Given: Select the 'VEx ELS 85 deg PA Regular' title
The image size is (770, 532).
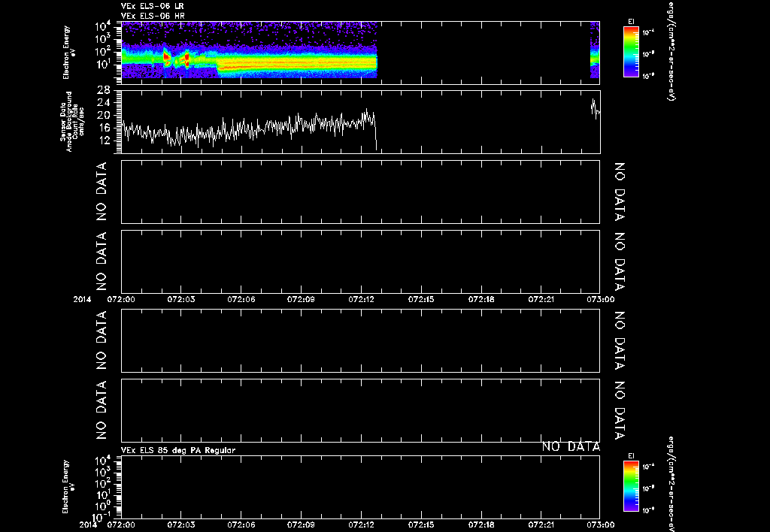Looking at the screenshot, I should [x=177, y=450].
